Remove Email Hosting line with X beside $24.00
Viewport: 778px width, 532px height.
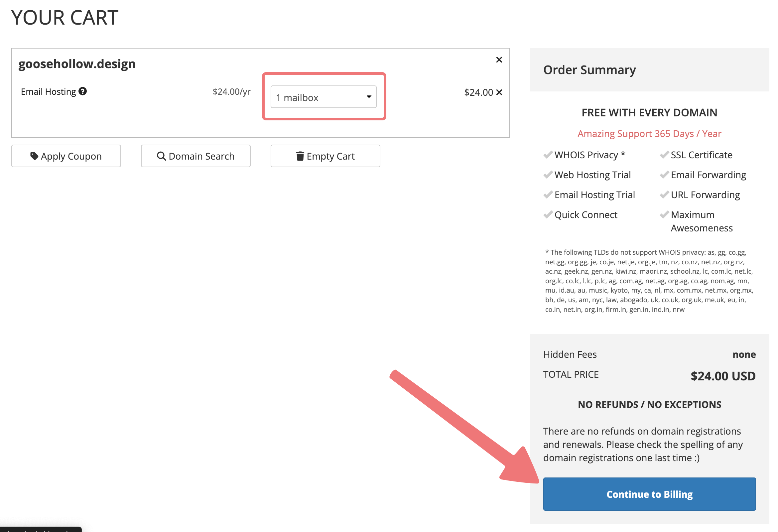click(499, 92)
